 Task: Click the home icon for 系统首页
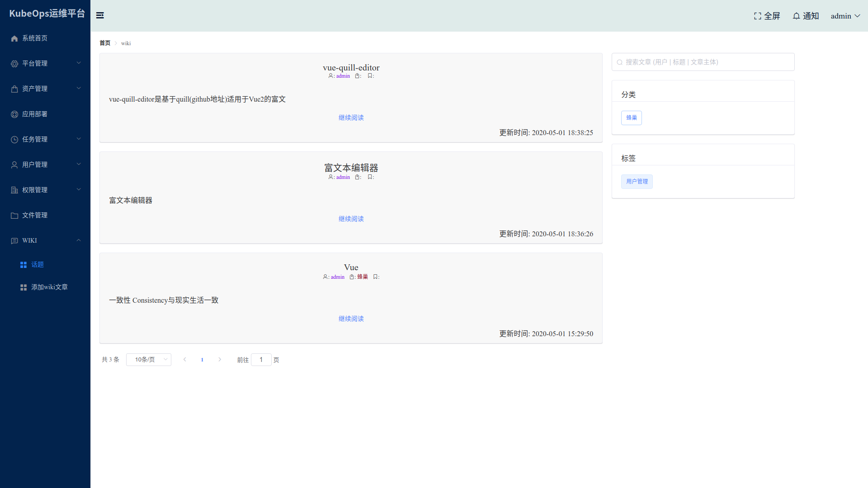point(14,38)
